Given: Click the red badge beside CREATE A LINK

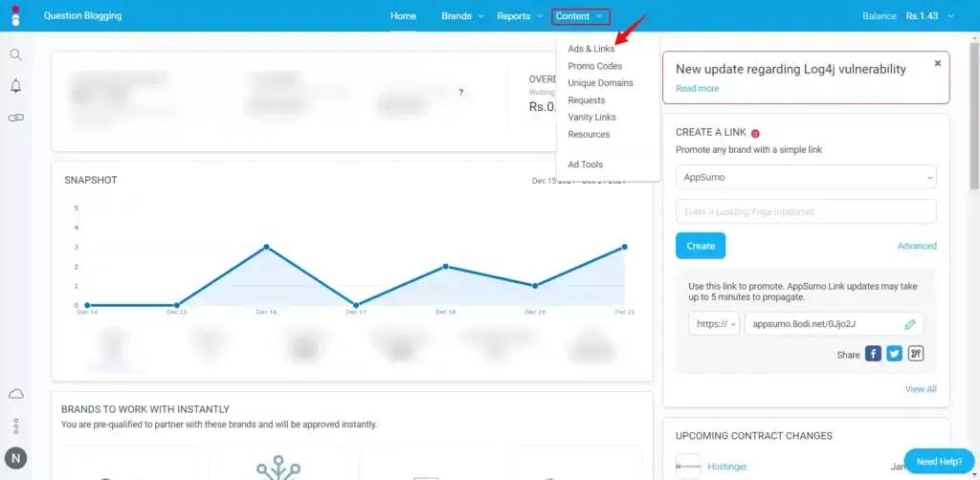Looking at the screenshot, I should coord(755,133).
